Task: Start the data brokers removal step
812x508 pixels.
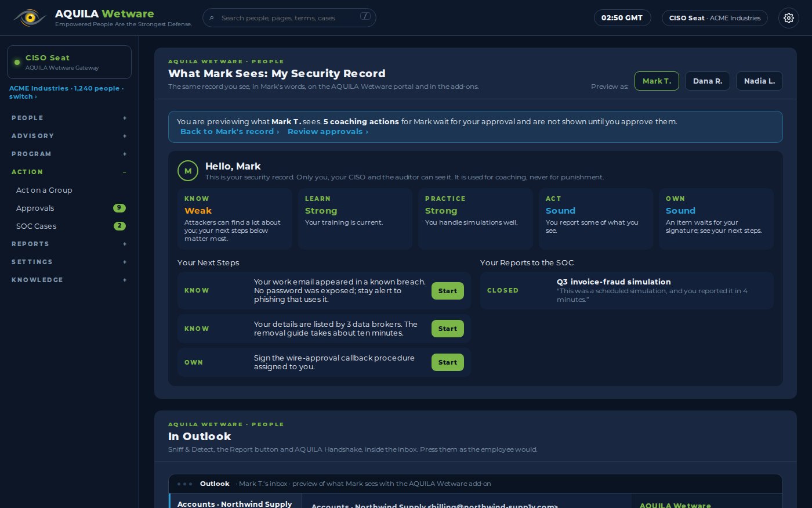Action: pos(448,329)
